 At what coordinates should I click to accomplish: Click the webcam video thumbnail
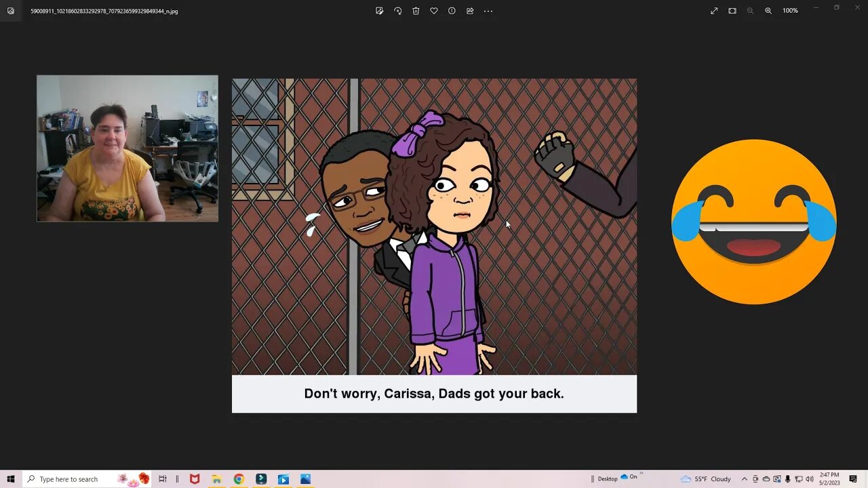tap(127, 148)
